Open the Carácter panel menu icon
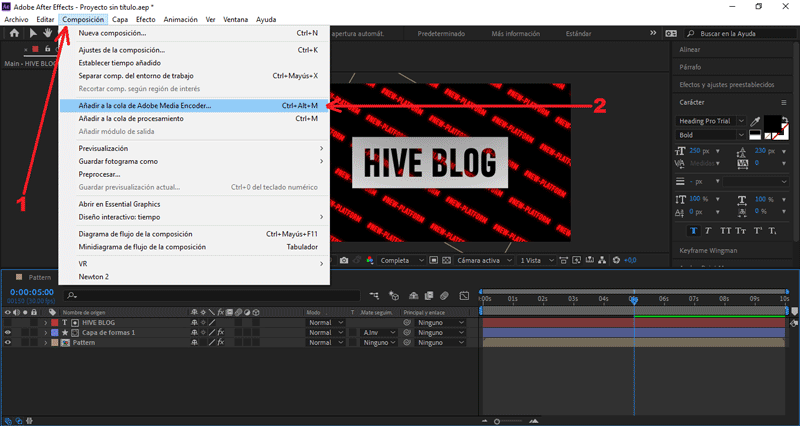The image size is (800, 426). 784,103
